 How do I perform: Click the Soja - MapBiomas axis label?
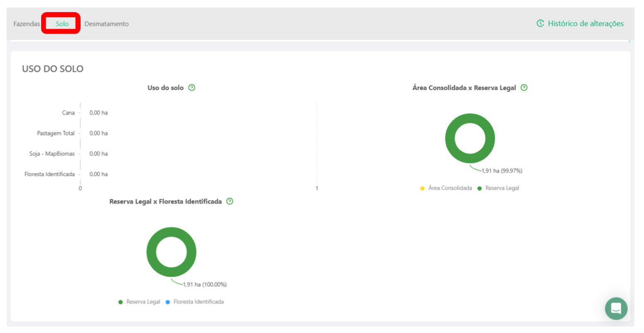pyautogui.click(x=52, y=154)
